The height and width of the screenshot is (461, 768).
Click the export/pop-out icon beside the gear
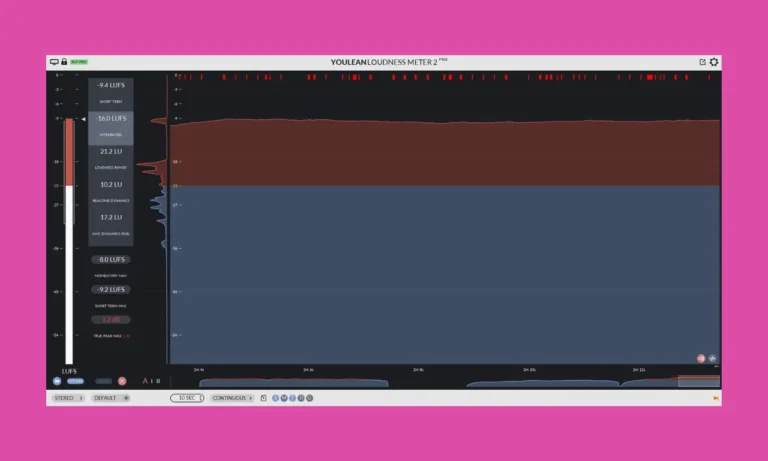pyautogui.click(x=702, y=62)
